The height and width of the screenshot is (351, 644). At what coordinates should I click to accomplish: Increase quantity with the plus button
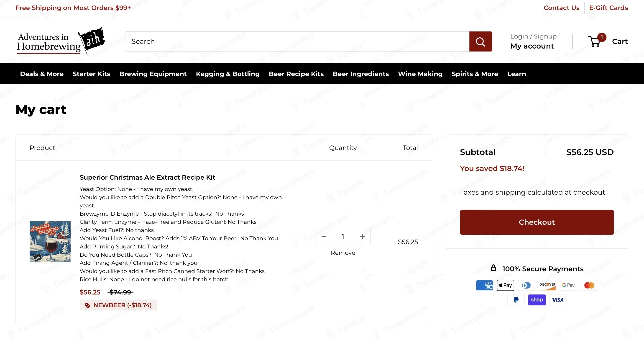coord(363,237)
